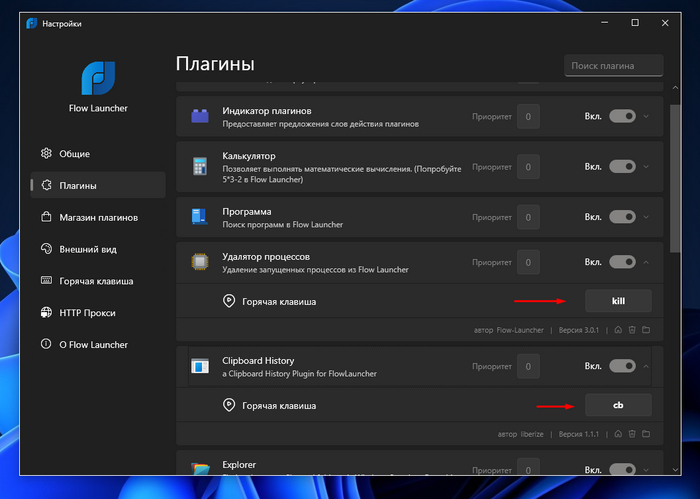Focus the Поиск плагина search field
Image resolution: width=700 pixels, height=499 pixels.
pos(613,66)
